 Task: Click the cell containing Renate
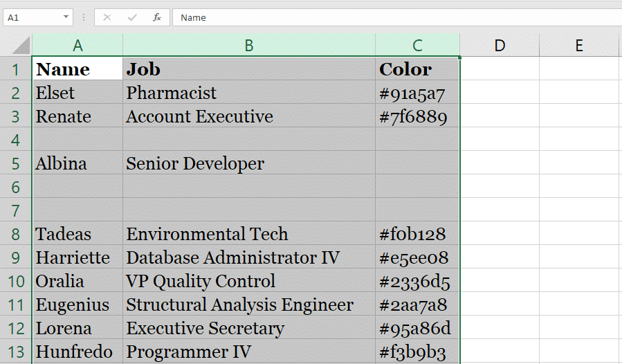click(77, 116)
